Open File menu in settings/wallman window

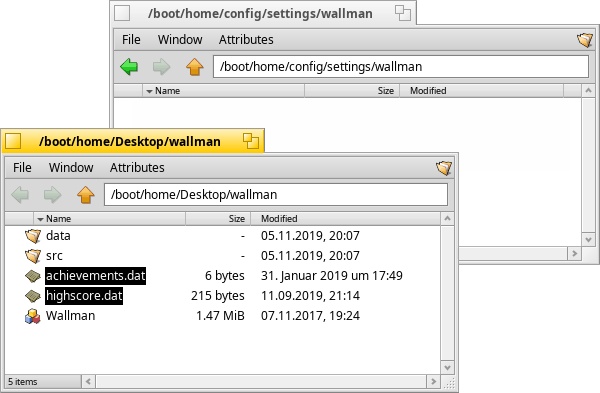coord(131,40)
